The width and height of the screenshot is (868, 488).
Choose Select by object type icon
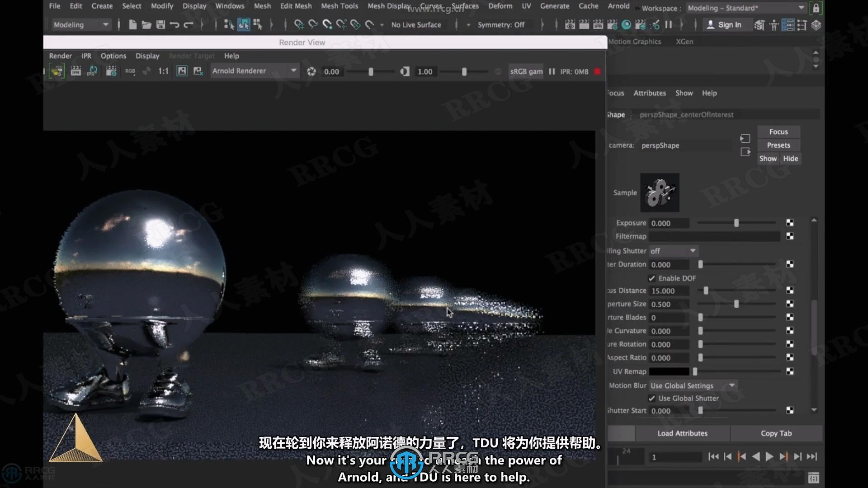click(243, 24)
